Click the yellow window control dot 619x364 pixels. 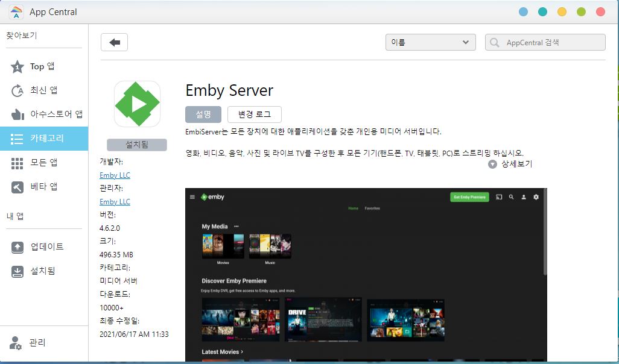(x=562, y=12)
